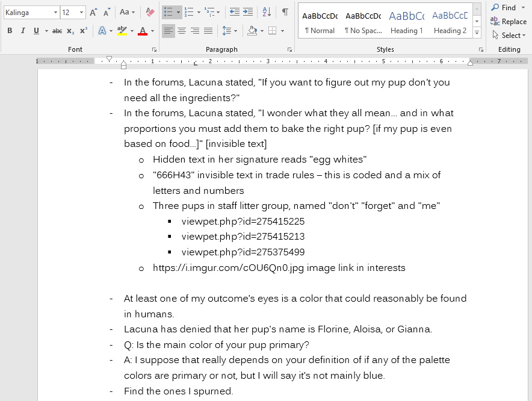
Task: Toggle Italic formatting
Action: tap(23, 31)
